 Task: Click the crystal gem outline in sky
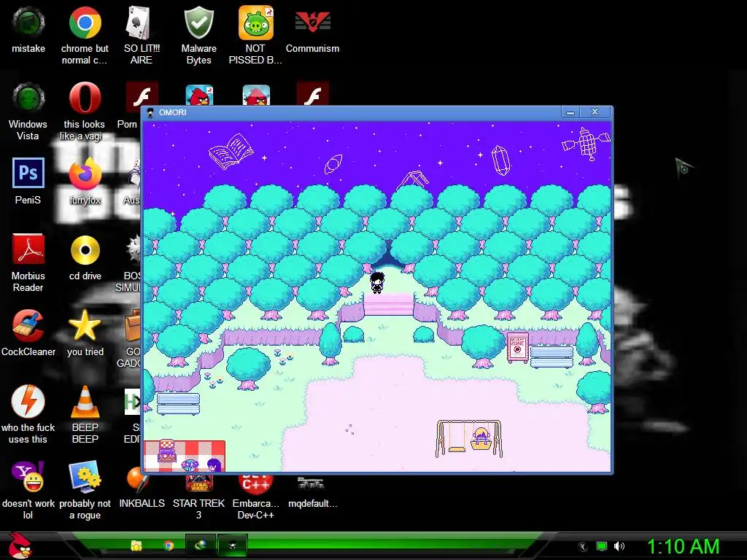click(500, 160)
